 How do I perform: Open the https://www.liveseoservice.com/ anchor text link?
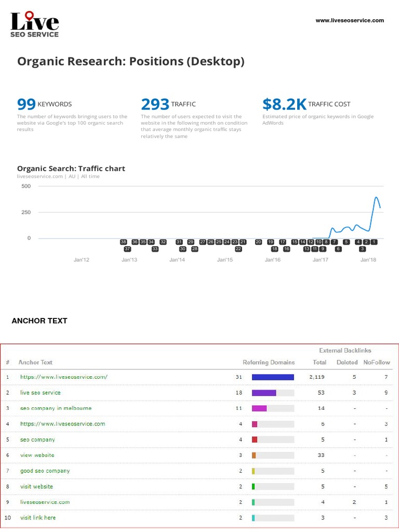(x=64, y=377)
